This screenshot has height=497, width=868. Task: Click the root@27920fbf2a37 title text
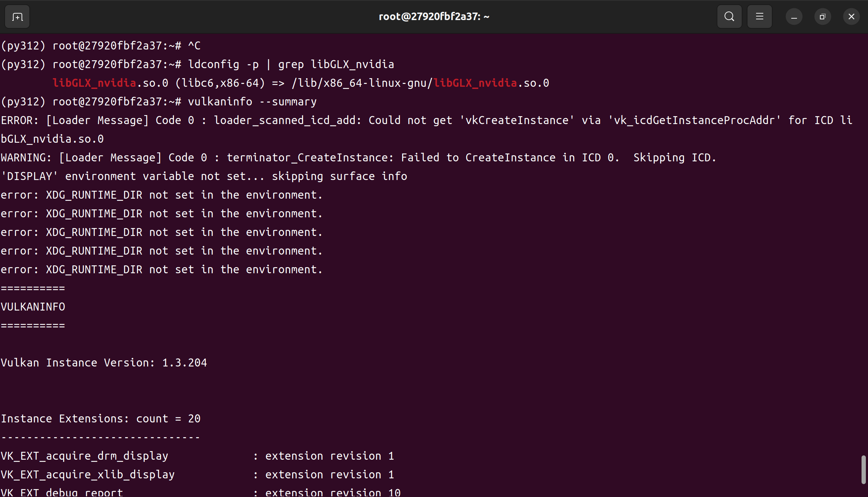(433, 16)
